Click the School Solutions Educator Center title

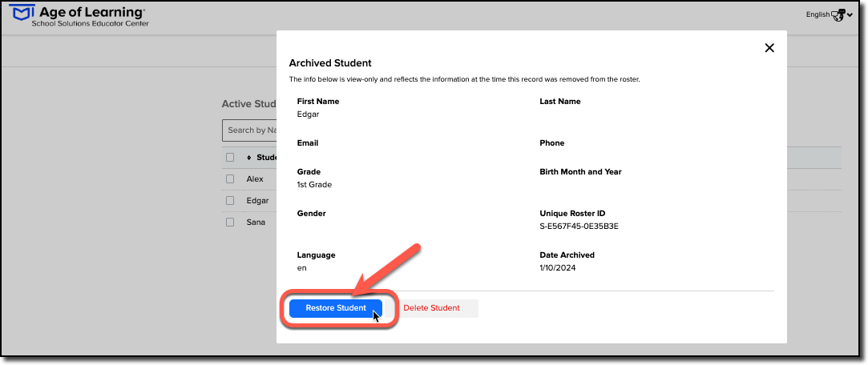tap(91, 23)
